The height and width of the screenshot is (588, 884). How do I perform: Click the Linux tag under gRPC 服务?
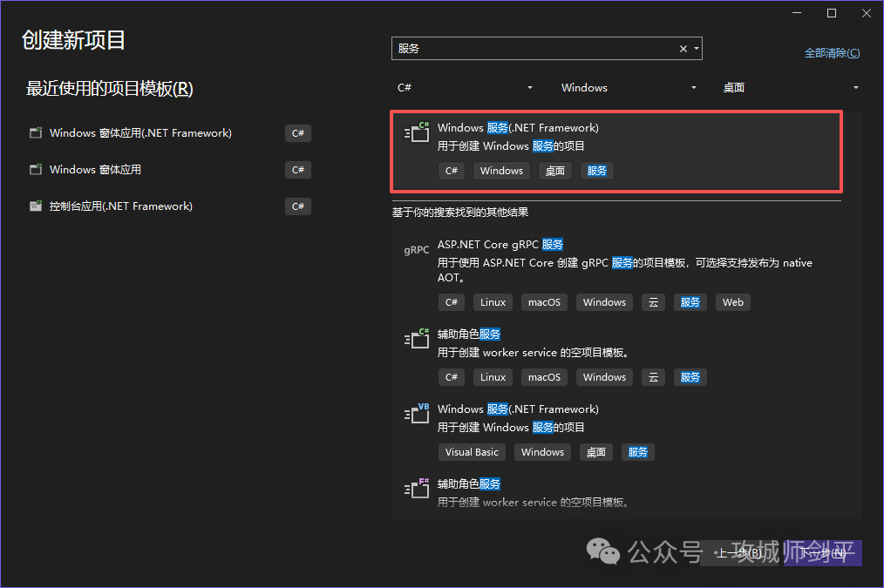[x=493, y=302]
